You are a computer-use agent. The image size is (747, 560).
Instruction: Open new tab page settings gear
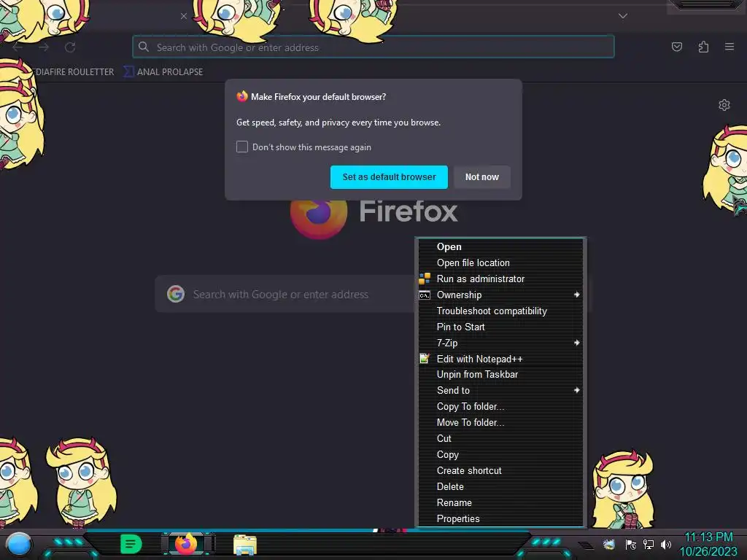724,105
